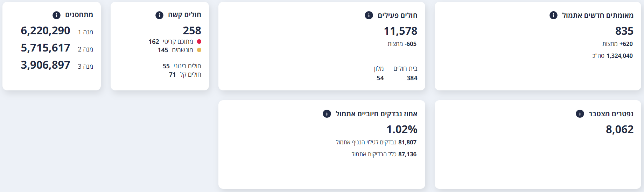Open info icon for אחוז נבדקים חיוביים אתמול

327,114
